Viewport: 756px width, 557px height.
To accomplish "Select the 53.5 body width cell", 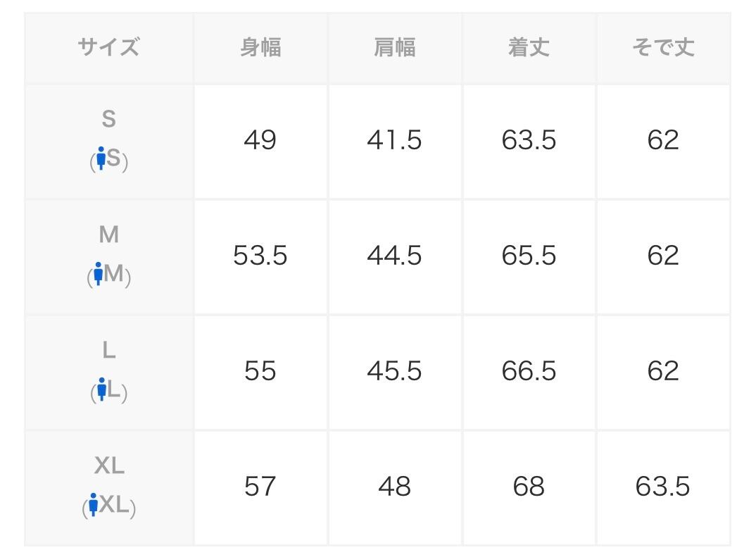I will pos(260,256).
